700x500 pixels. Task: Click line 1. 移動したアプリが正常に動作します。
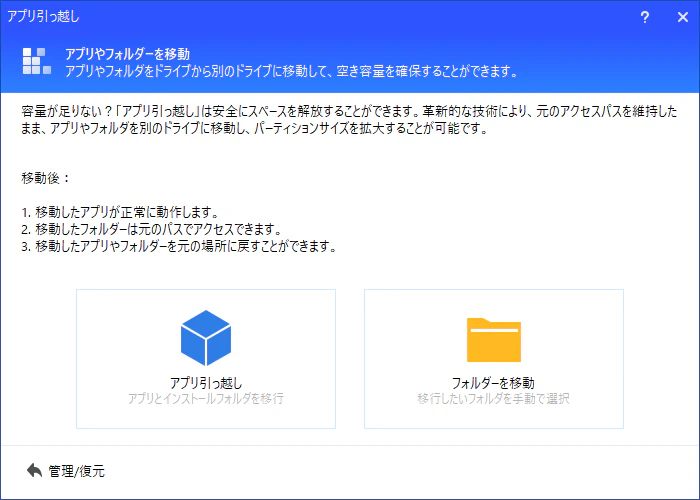click(120, 212)
